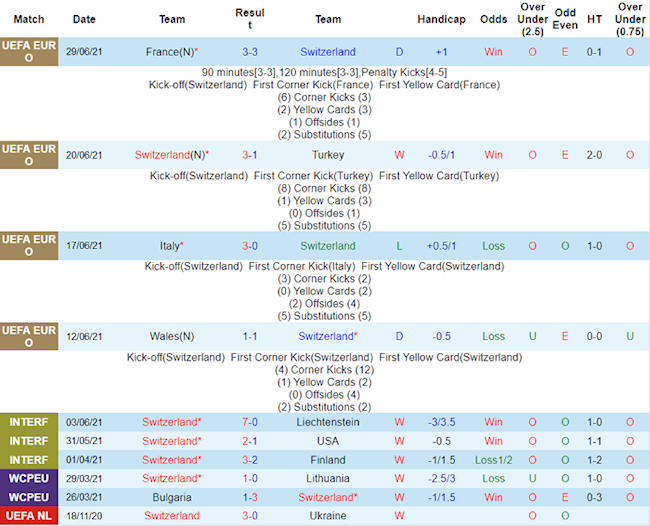This screenshot has width=650, height=526.
Task: Open green Switzerland link in Italy row
Action: tap(327, 246)
